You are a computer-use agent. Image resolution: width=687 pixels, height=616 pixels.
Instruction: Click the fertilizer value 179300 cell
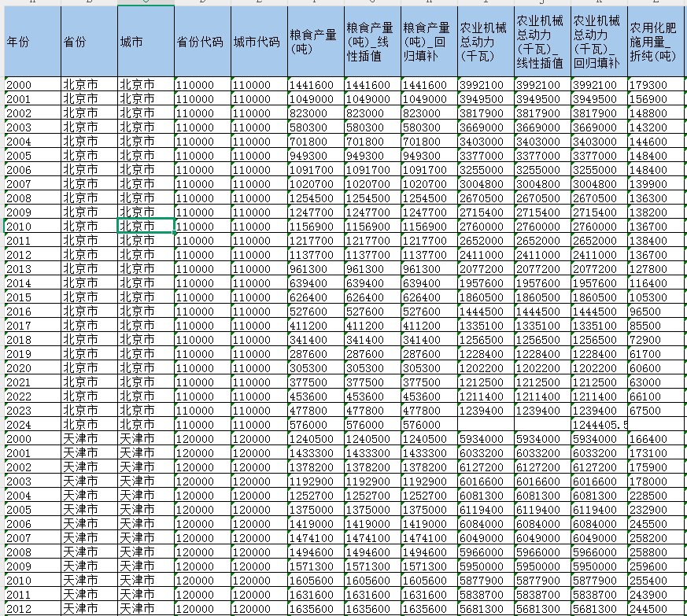656,85
